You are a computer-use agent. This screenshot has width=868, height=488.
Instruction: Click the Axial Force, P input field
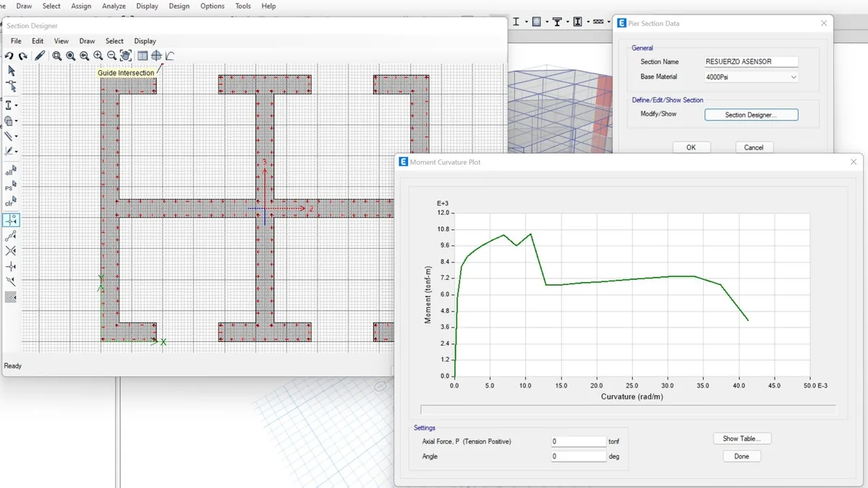tap(578, 441)
